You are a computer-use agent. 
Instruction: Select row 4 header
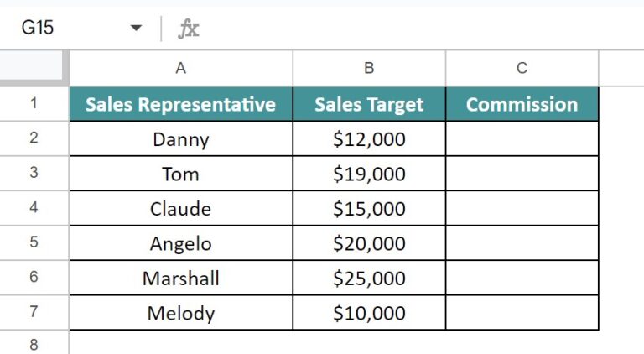[x=34, y=208]
